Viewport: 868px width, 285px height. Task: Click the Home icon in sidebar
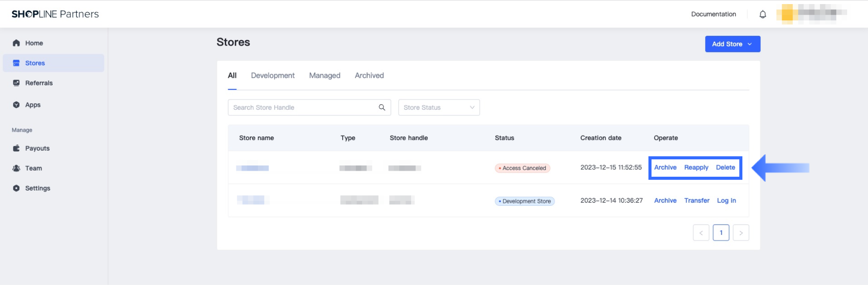click(16, 43)
